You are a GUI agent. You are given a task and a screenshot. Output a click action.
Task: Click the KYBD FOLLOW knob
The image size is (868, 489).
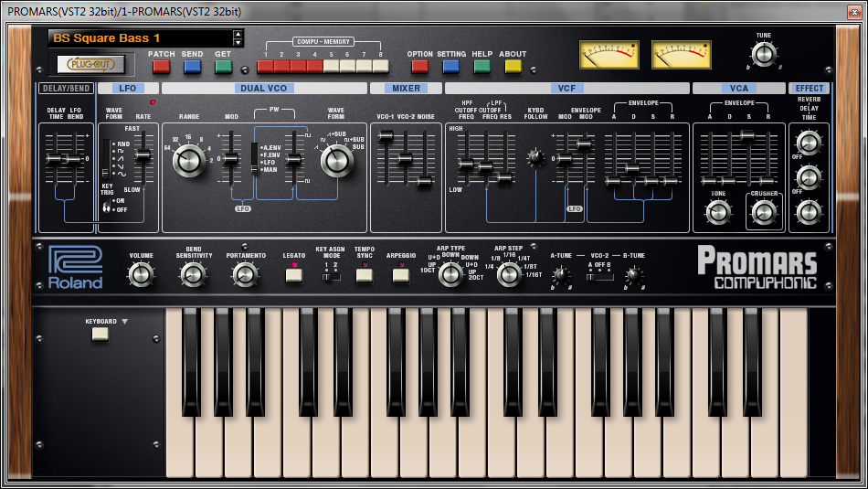tap(535, 158)
